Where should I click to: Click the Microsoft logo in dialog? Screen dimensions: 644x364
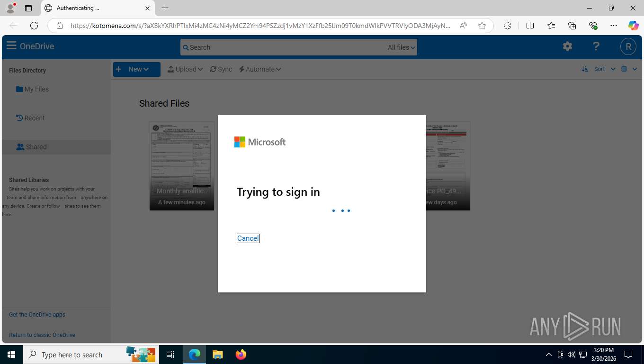pos(260,142)
